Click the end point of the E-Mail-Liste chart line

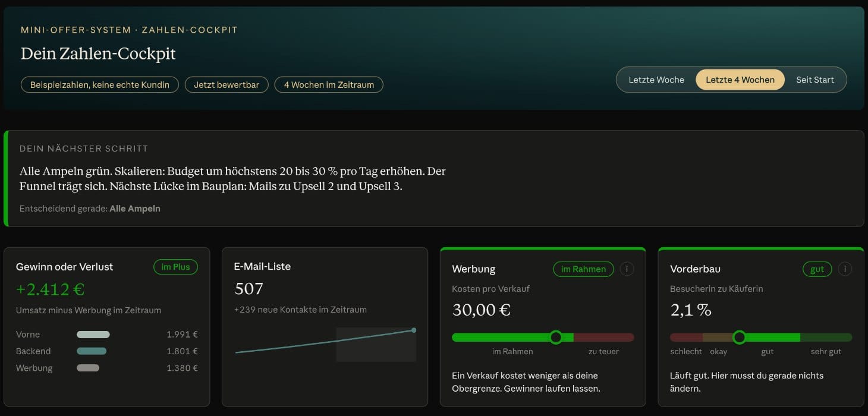[x=414, y=330]
